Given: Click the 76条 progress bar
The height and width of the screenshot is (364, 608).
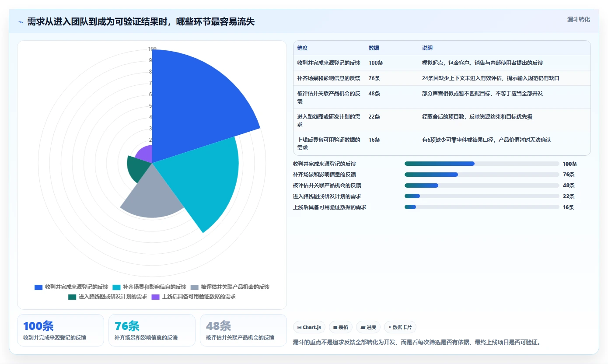Looking at the screenshot, I should coord(482,175).
